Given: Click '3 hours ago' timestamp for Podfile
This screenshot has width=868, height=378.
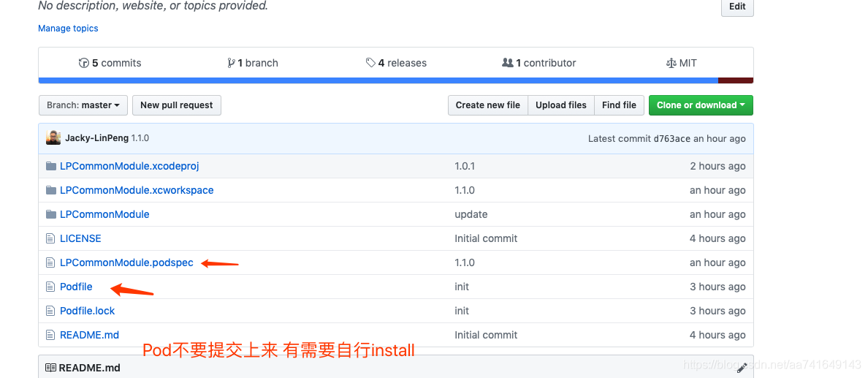Looking at the screenshot, I should coord(718,287).
